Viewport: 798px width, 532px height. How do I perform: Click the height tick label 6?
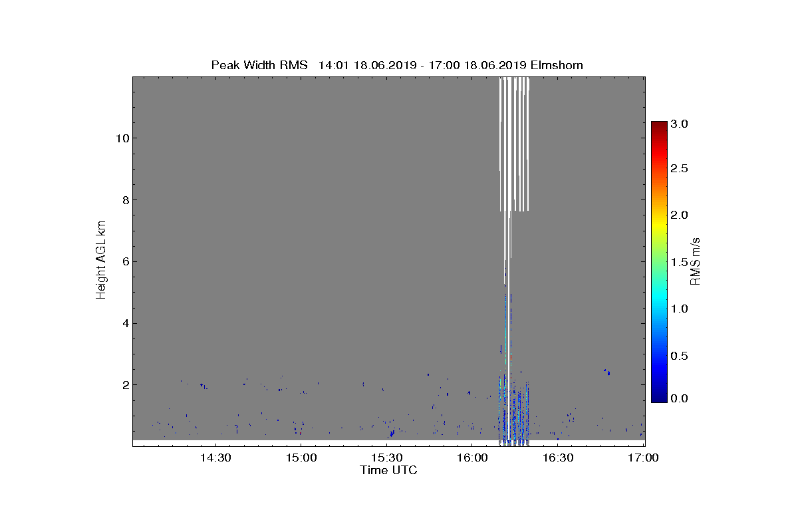pos(124,261)
